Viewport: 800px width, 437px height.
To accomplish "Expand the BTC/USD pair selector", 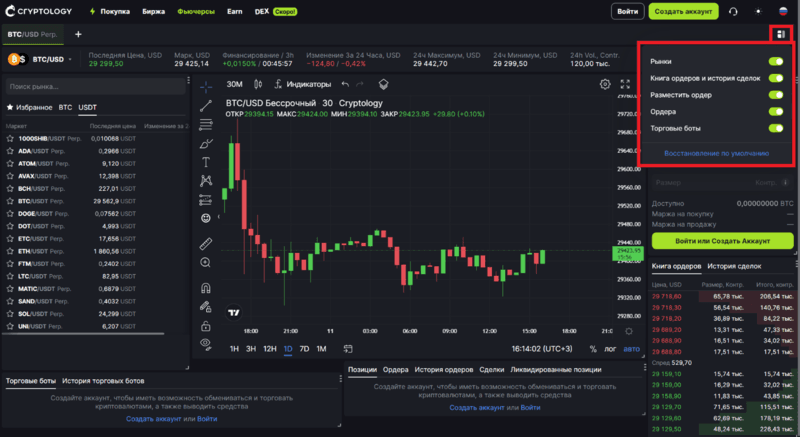I will pyautogui.click(x=69, y=60).
